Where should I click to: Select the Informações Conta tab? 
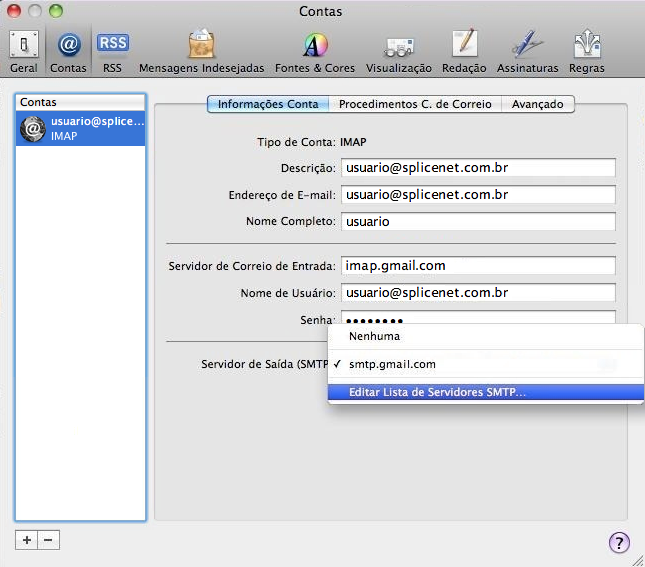(268, 104)
